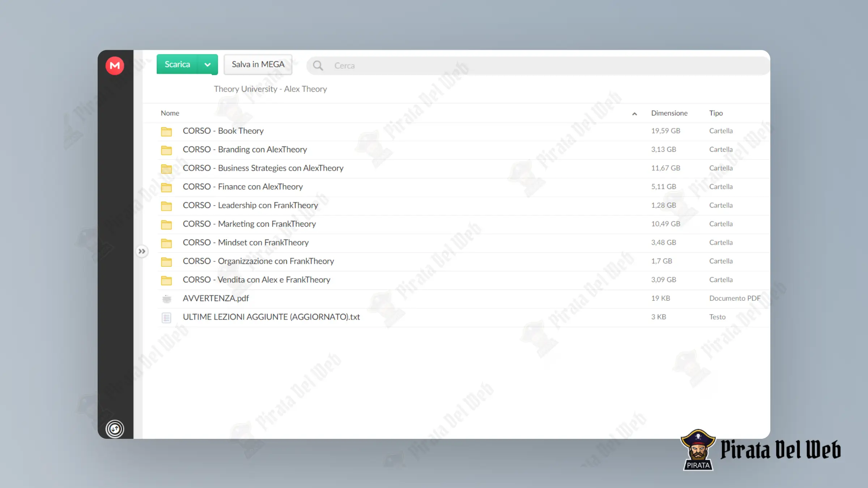Click the 19,59 GB size value
Screen dimensions: 868x488
coord(665,131)
